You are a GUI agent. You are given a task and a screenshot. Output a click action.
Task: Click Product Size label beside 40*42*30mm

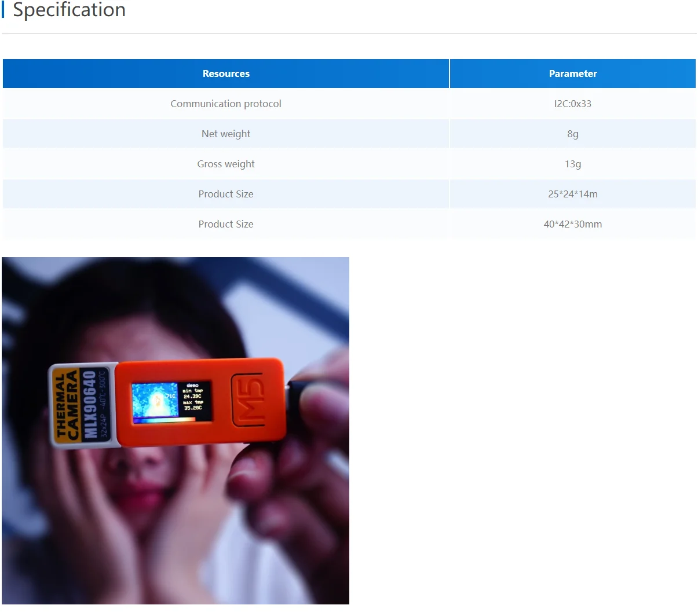tap(226, 224)
